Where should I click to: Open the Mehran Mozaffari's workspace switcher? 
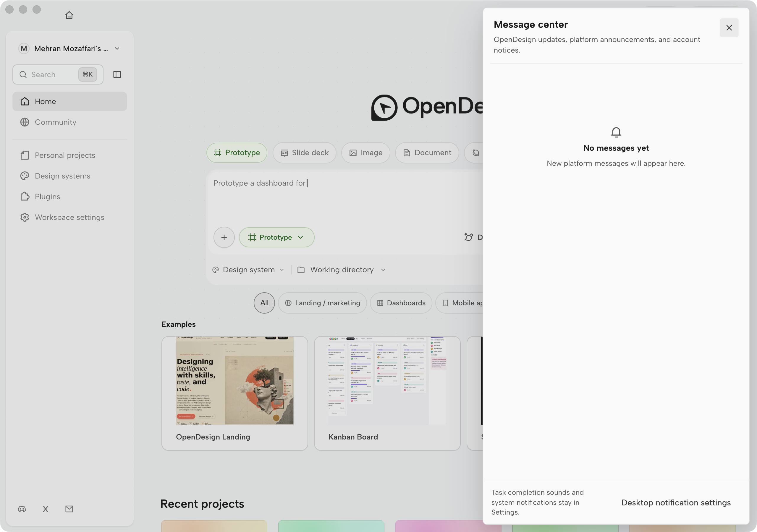(69, 48)
